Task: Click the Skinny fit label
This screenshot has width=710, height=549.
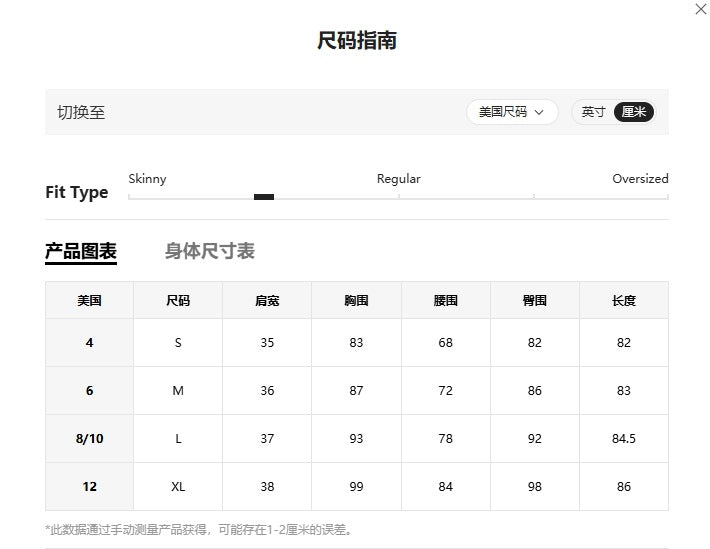Action: 147,179
